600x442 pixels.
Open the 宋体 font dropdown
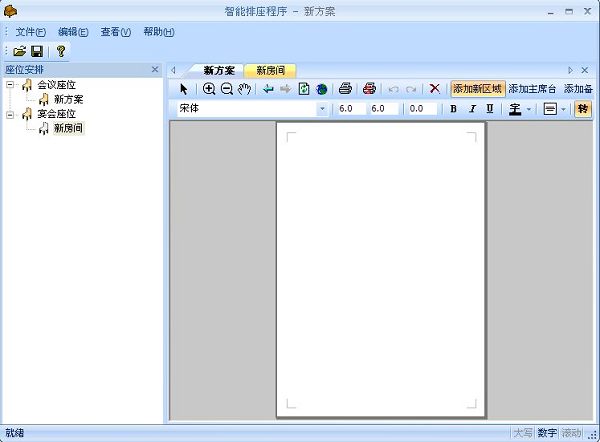(x=322, y=109)
